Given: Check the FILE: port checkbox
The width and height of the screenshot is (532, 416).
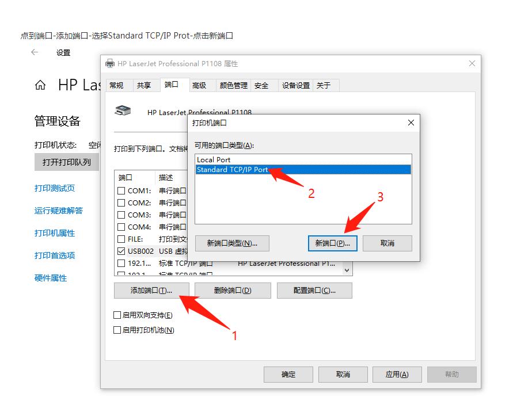Looking at the screenshot, I should [x=121, y=239].
